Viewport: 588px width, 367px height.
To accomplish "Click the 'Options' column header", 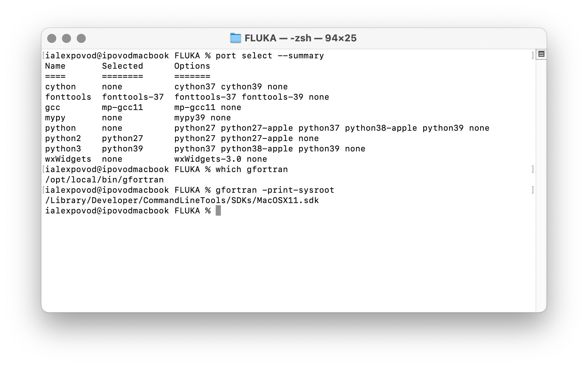I will (192, 66).
